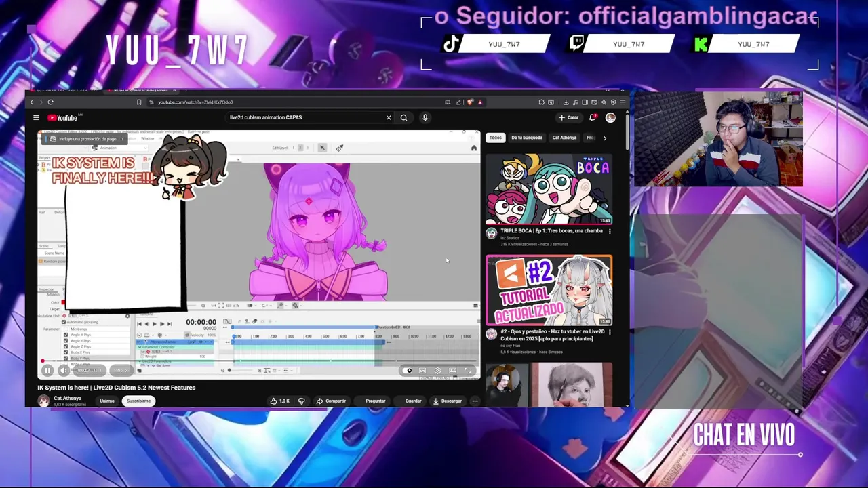
Task: Open YouTube notifications bell
Action: (x=592, y=117)
